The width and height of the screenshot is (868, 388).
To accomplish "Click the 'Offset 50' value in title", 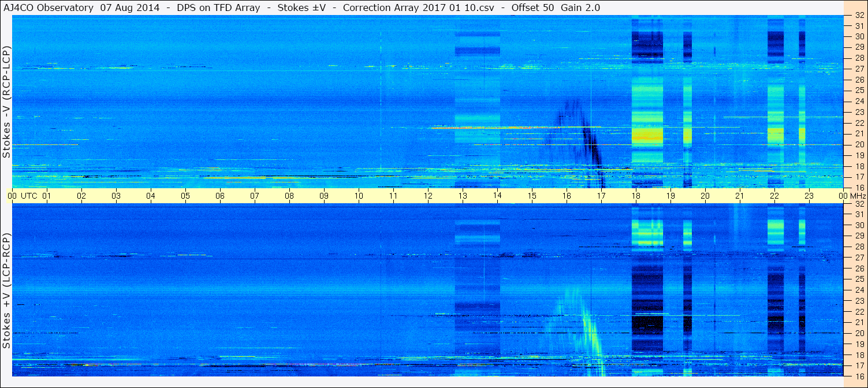I will tap(532, 8).
